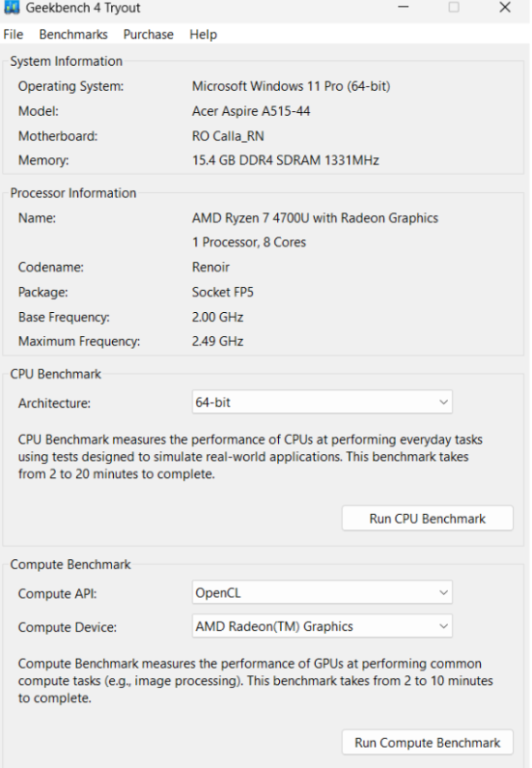Expand the Architecture dropdown arrow

click(x=443, y=402)
